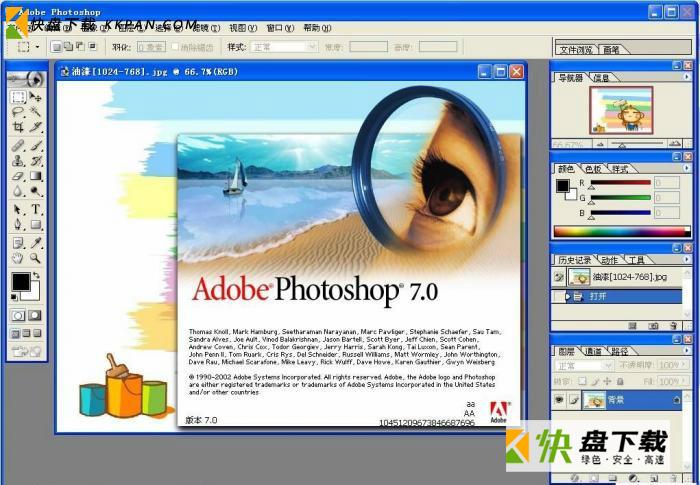Toggle anti-aliased checkbox in options bar
The width and height of the screenshot is (700, 485).
[175, 46]
